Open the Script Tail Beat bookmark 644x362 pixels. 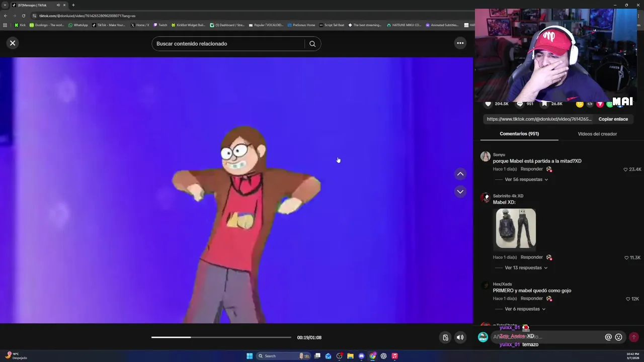(x=332, y=25)
